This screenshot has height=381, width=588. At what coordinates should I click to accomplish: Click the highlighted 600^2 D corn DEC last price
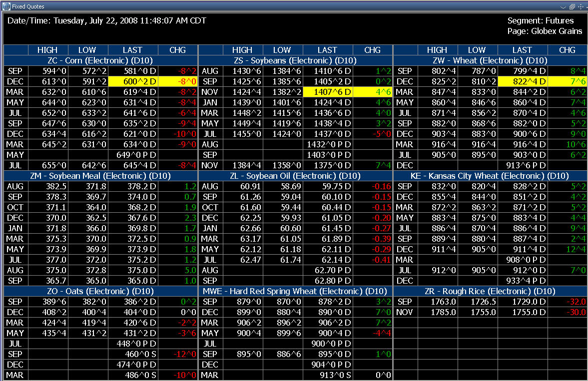pyautogui.click(x=133, y=81)
